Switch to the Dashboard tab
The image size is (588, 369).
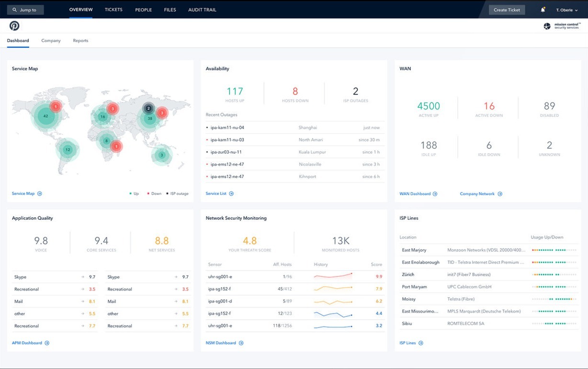click(18, 41)
